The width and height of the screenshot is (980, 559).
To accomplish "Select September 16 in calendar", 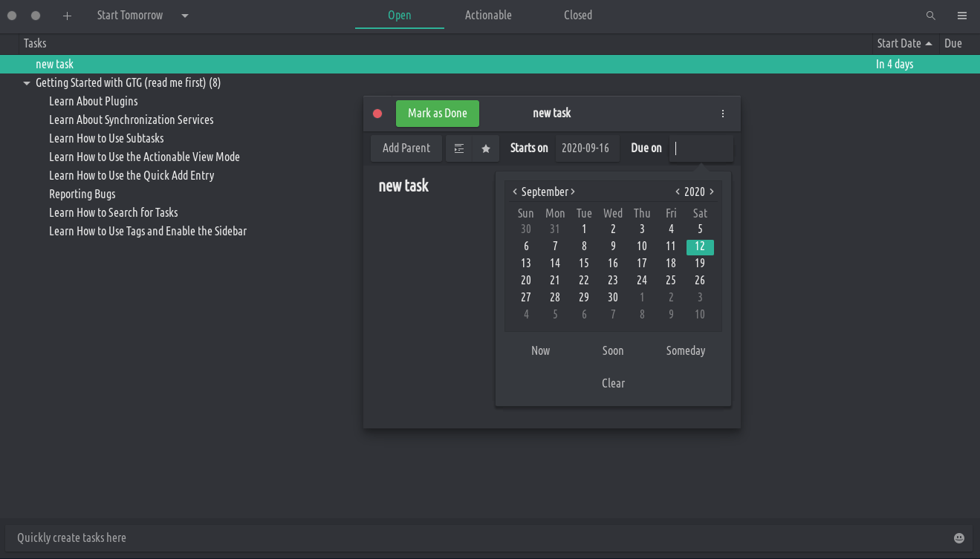I will pos(613,264).
